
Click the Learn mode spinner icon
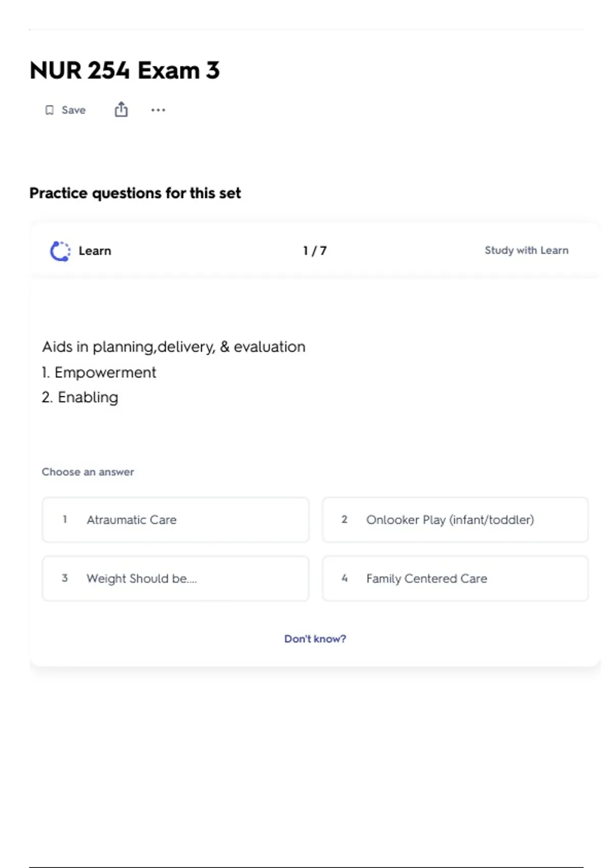[60, 251]
